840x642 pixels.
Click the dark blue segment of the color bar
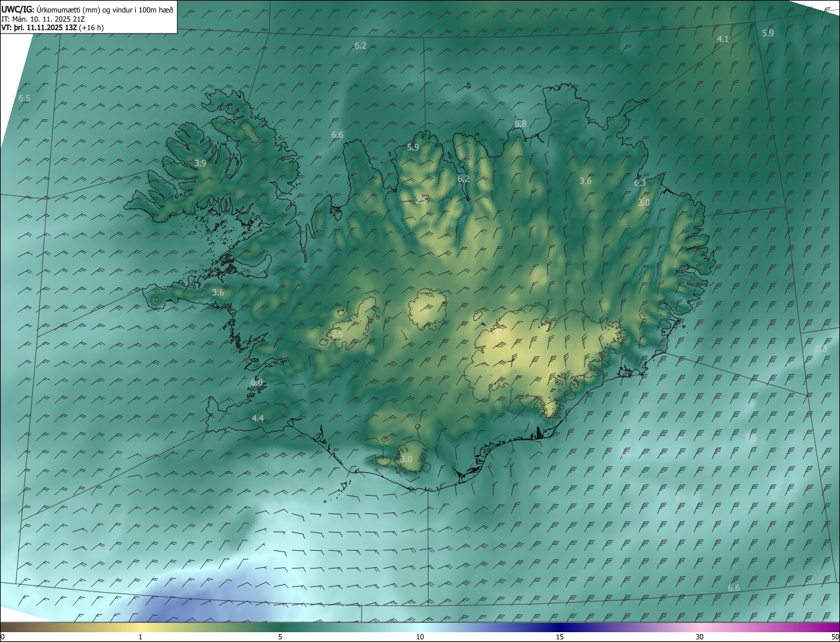click(560, 627)
